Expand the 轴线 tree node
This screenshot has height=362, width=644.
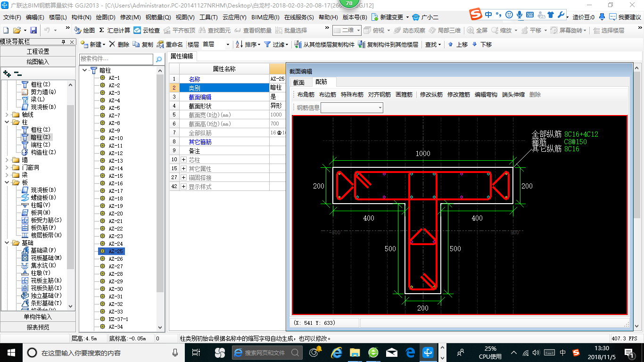[x=7, y=115]
